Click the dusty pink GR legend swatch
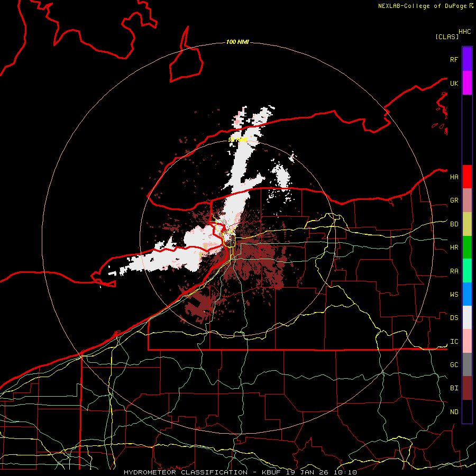Viewport: 476px width, 476px height. [467, 200]
